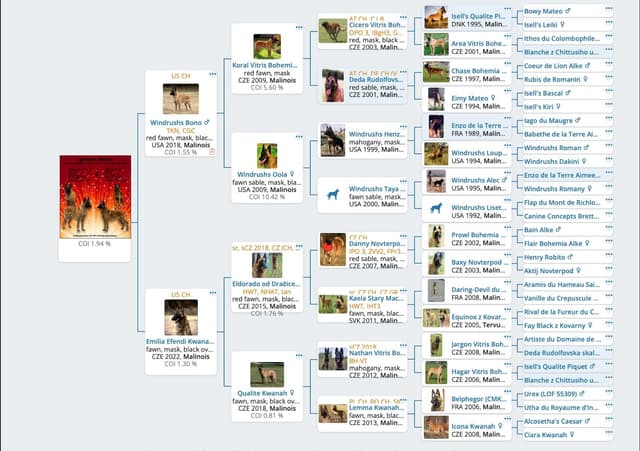Open Windrushs Oola's portrait thumbnail

[x=267, y=156]
